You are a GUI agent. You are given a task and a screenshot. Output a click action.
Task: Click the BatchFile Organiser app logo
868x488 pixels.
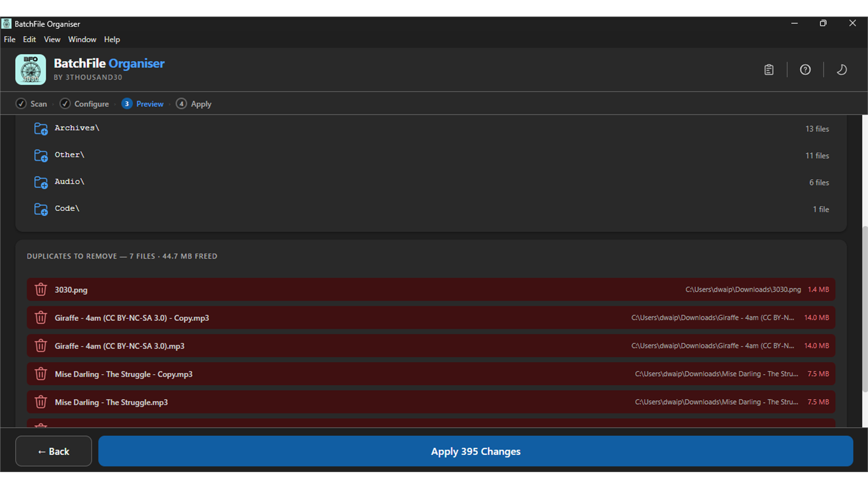pyautogui.click(x=31, y=69)
